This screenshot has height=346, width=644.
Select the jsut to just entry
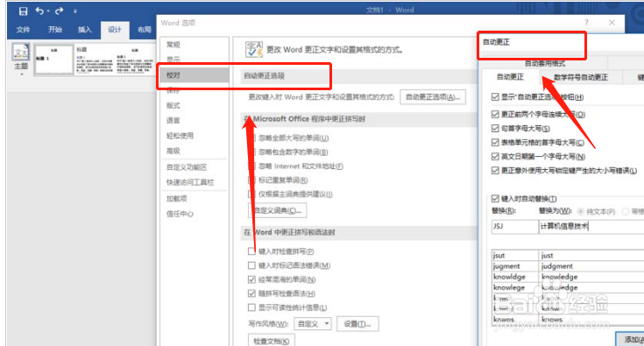(x=568, y=255)
